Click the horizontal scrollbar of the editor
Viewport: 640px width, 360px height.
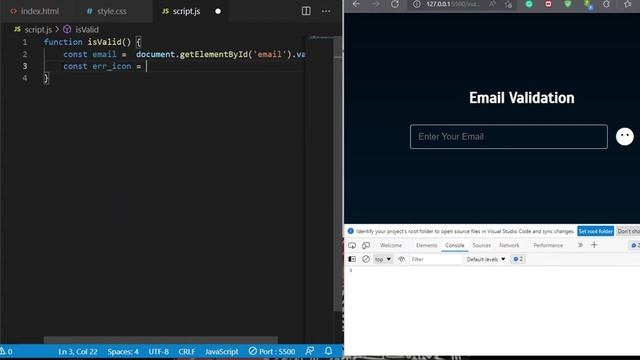(161, 340)
